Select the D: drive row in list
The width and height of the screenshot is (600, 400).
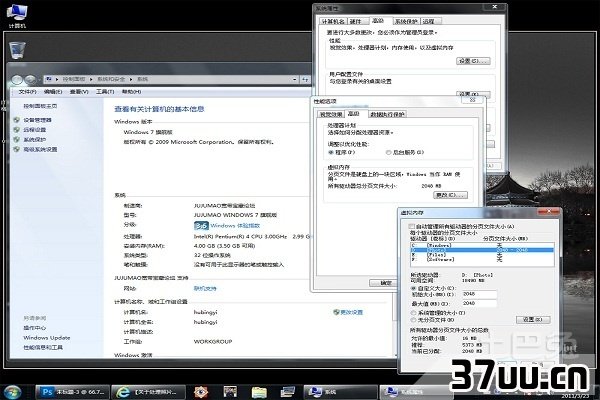[x=482, y=250]
